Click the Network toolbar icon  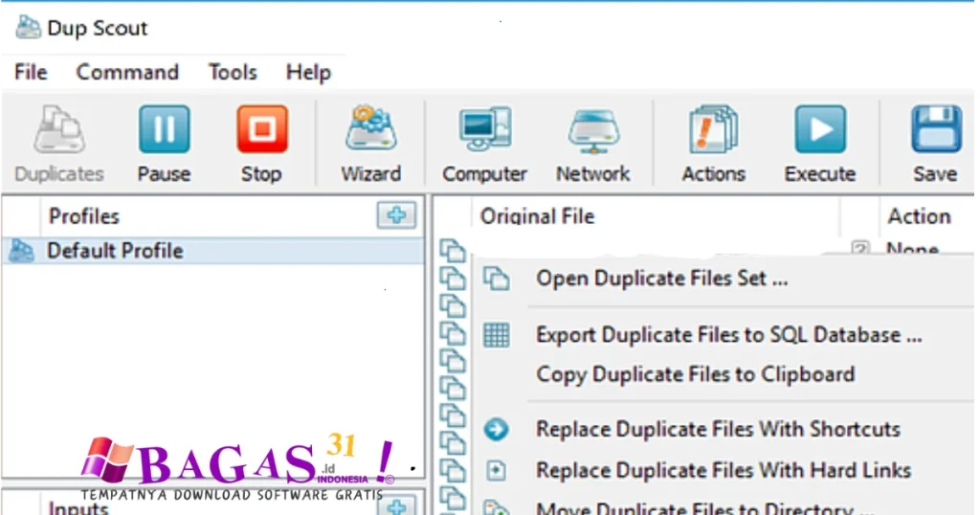point(593,130)
